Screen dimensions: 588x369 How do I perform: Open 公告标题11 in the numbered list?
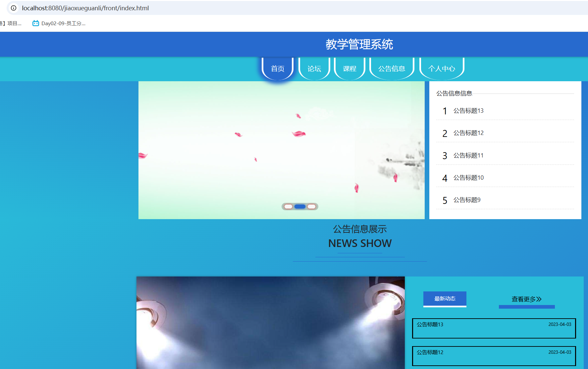coord(468,155)
